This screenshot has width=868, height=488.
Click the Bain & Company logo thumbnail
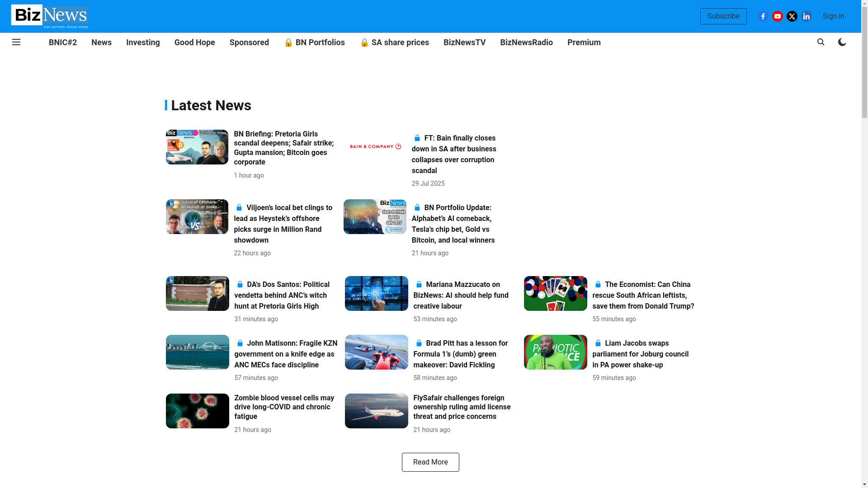(375, 146)
